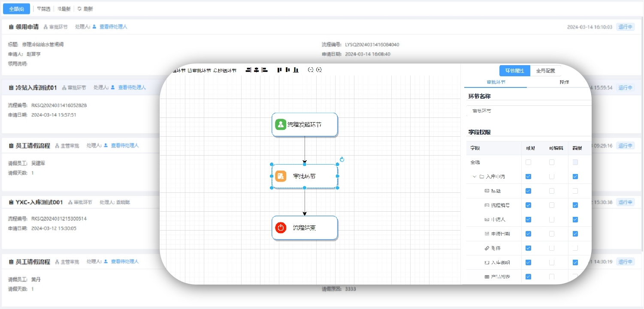Collapse the 入库申请 field tree group
The width and height of the screenshot is (644, 309).
point(475,177)
